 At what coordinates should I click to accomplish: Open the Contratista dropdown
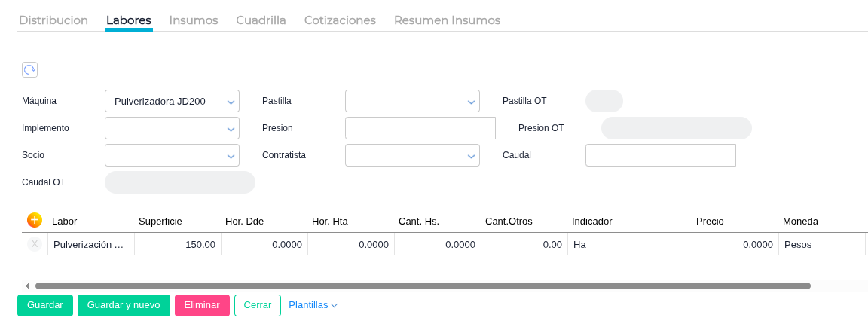[x=471, y=156]
